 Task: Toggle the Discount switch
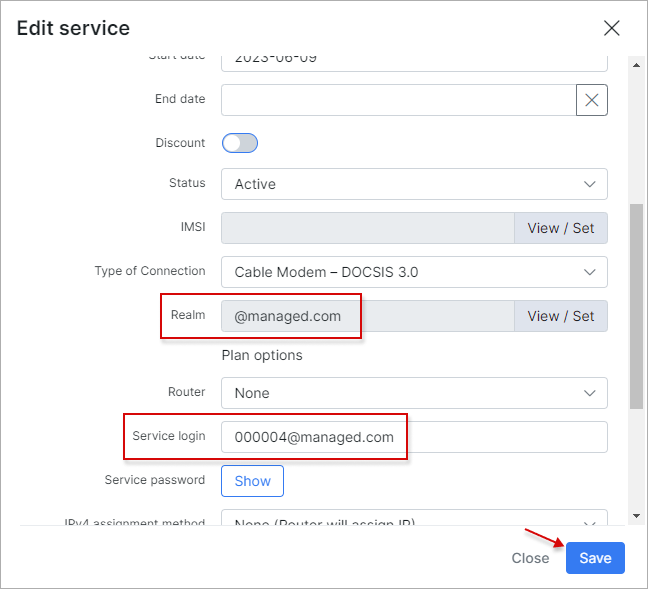(x=240, y=143)
